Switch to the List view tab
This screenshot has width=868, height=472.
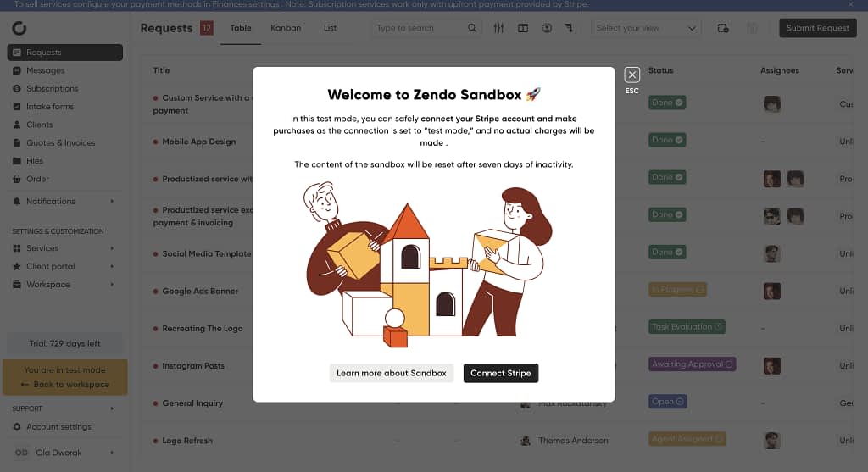330,28
